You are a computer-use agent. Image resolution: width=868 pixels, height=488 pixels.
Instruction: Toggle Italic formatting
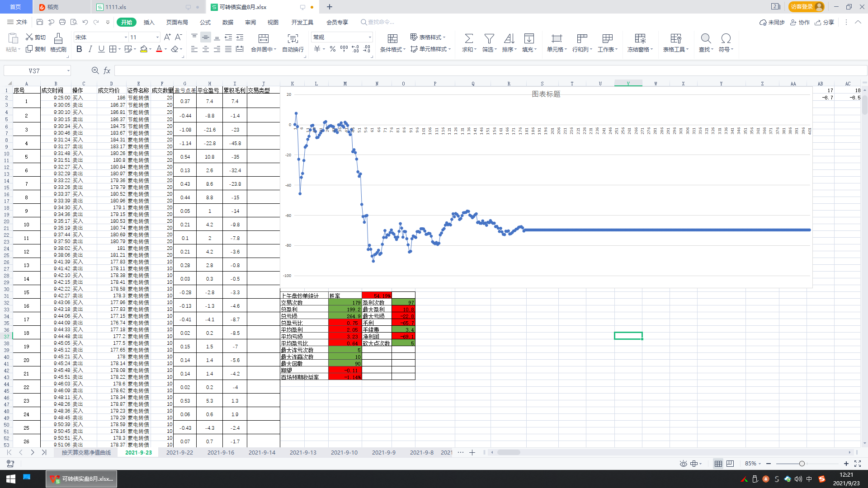90,49
